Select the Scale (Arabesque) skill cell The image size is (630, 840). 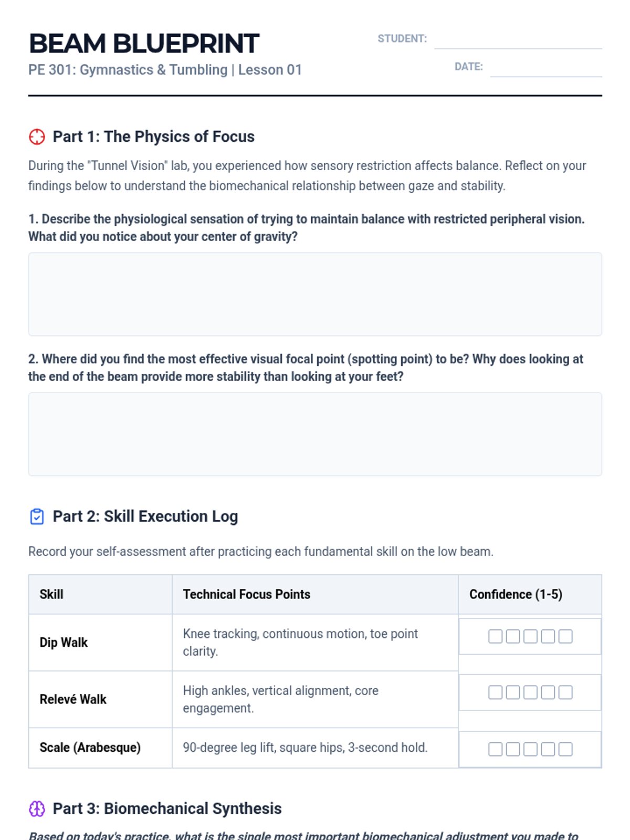click(100, 748)
